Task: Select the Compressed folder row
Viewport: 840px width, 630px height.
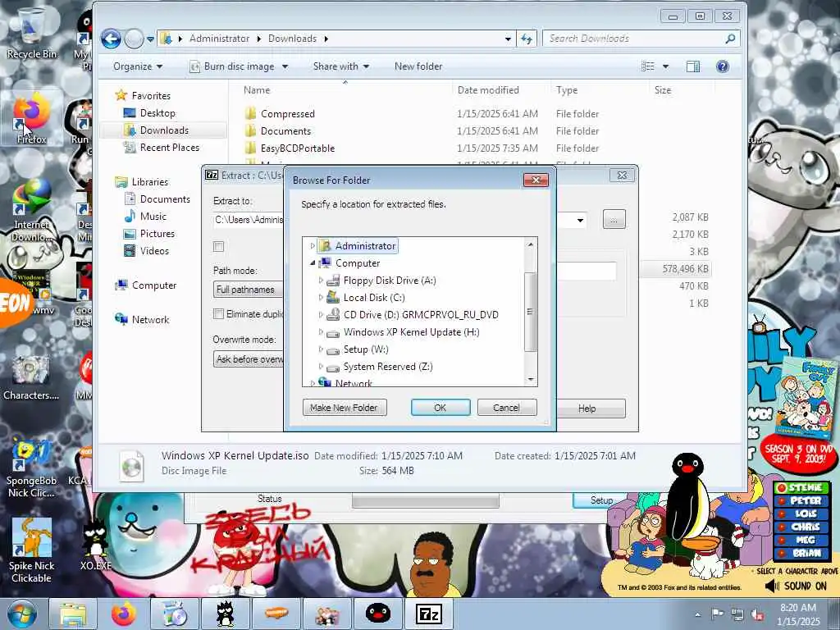Action: (288, 113)
